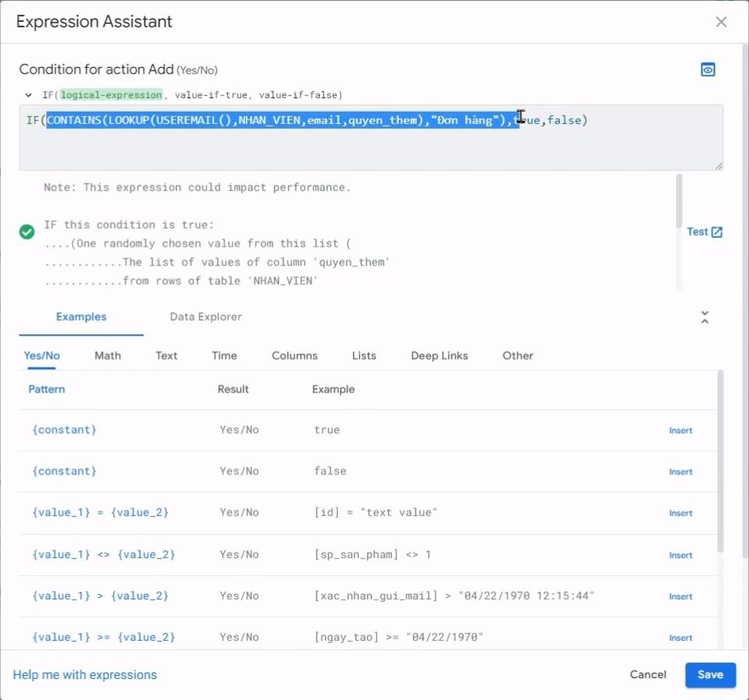Insert the constant true example

tap(680, 431)
